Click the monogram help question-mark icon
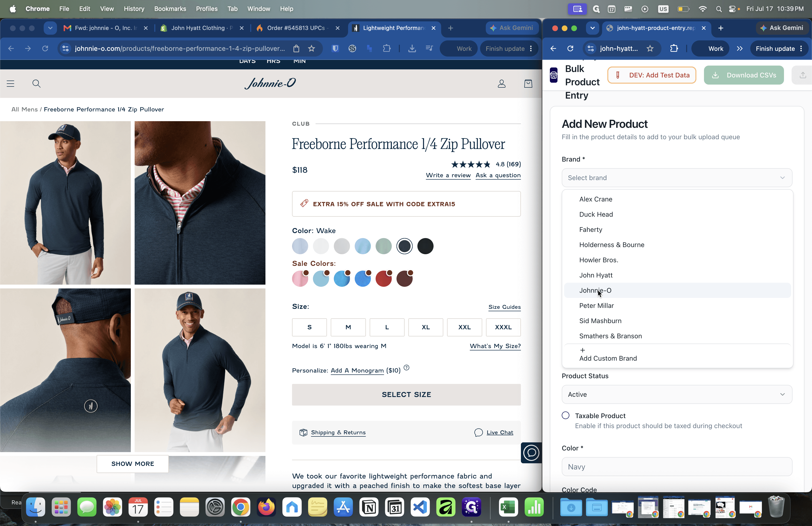The height and width of the screenshot is (526, 812). point(406,368)
